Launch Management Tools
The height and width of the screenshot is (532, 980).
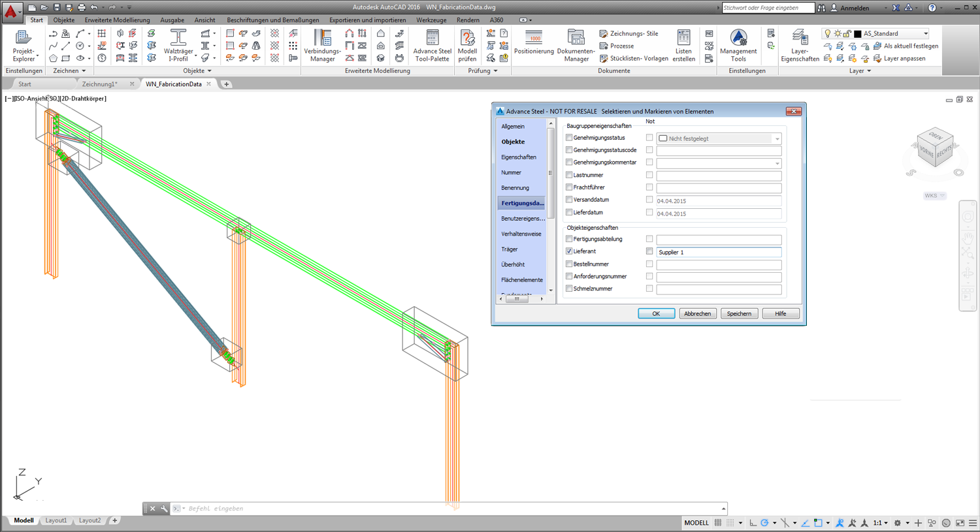click(738, 46)
